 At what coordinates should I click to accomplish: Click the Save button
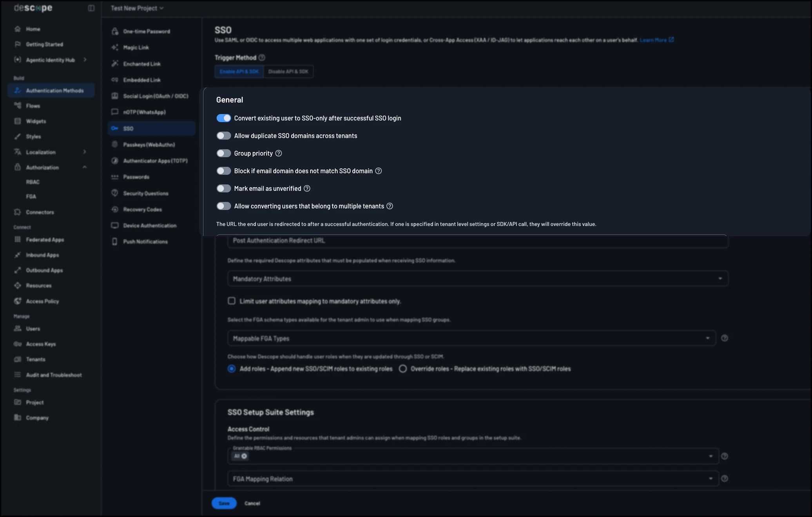[x=224, y=503]
